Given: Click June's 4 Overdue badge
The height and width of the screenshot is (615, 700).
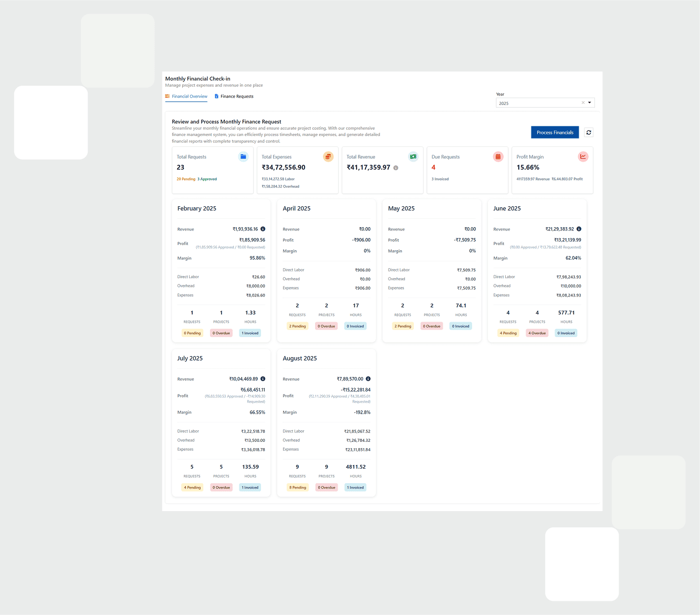Looking at the screenshot, I should [537, 333].
